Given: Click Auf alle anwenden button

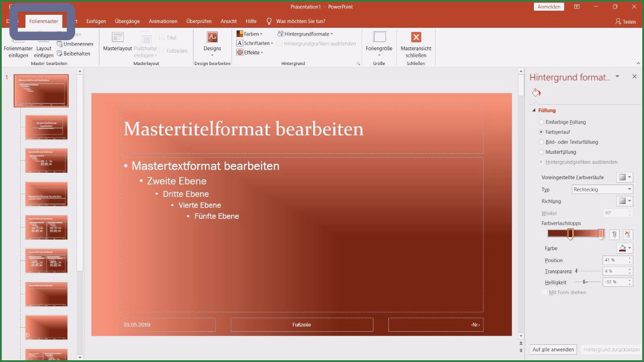Looking at the screenshot, I should (553, 350).
